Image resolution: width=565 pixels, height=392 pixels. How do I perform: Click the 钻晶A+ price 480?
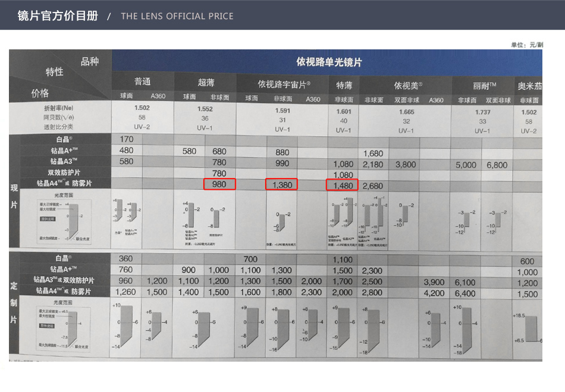click(x=127, y=150)
